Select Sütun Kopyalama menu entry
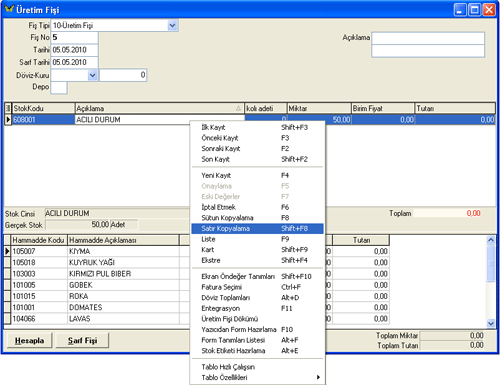This screenshot has width=500, height=385. point(257,218)
